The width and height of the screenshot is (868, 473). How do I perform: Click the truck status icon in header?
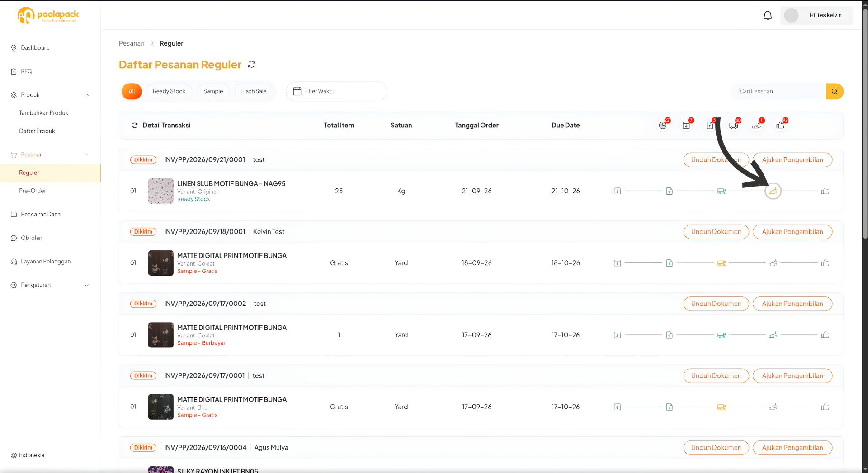pyautogui.click(x=733, y=126)
